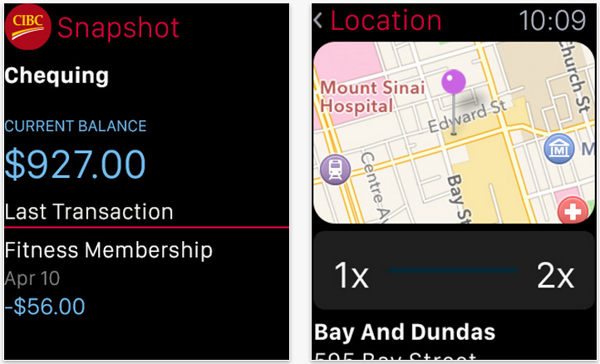Click the purple map pin
The image size is (600, 364).
point(454,83)
